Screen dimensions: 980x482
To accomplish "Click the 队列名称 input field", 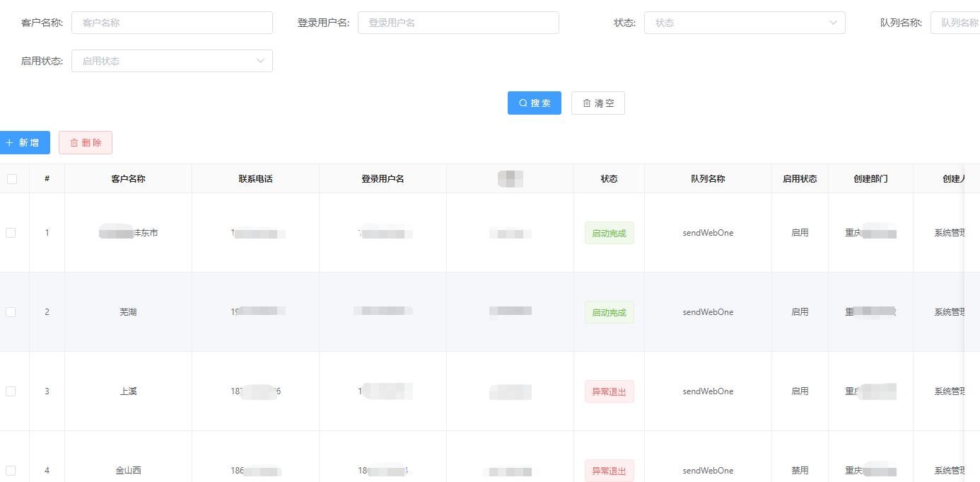I will pos(956,23).
